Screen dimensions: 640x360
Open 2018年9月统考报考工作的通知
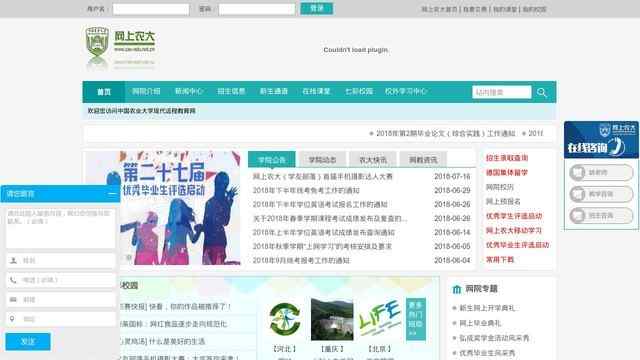301,260
